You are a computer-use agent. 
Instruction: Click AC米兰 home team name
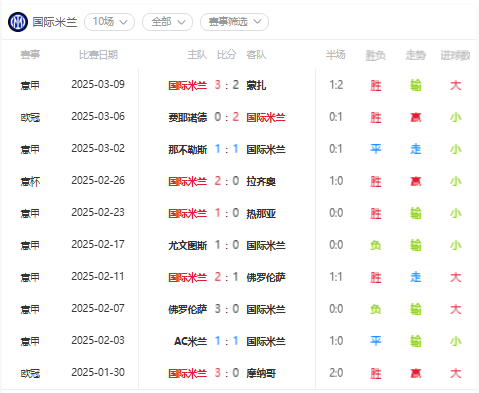point(190,341)
